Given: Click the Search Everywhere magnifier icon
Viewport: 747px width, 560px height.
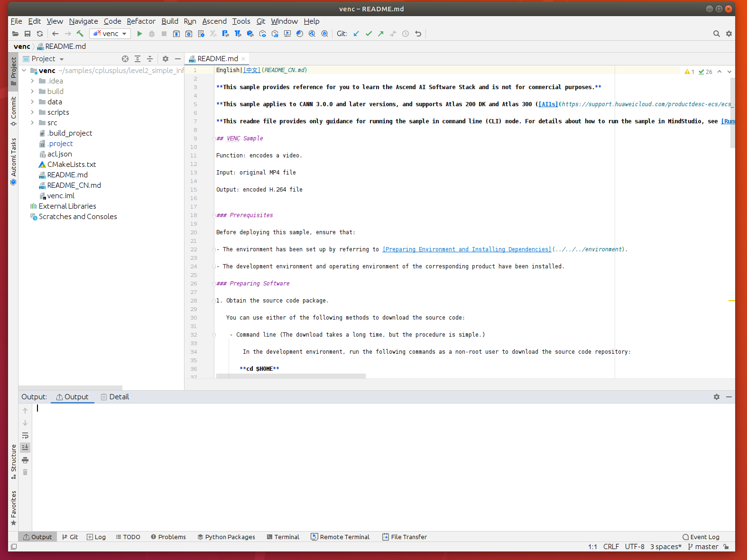Looking at the screenshot, I should coord(716,34).
